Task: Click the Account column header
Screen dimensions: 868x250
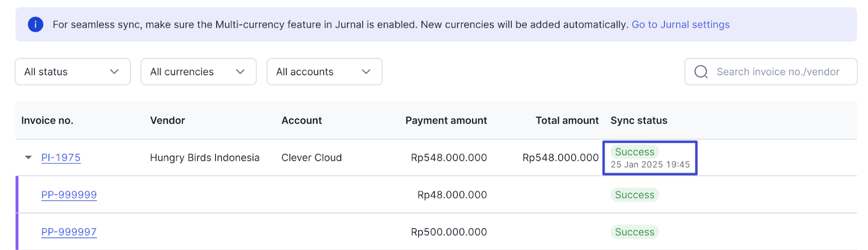Action: [x=302, y=120]
